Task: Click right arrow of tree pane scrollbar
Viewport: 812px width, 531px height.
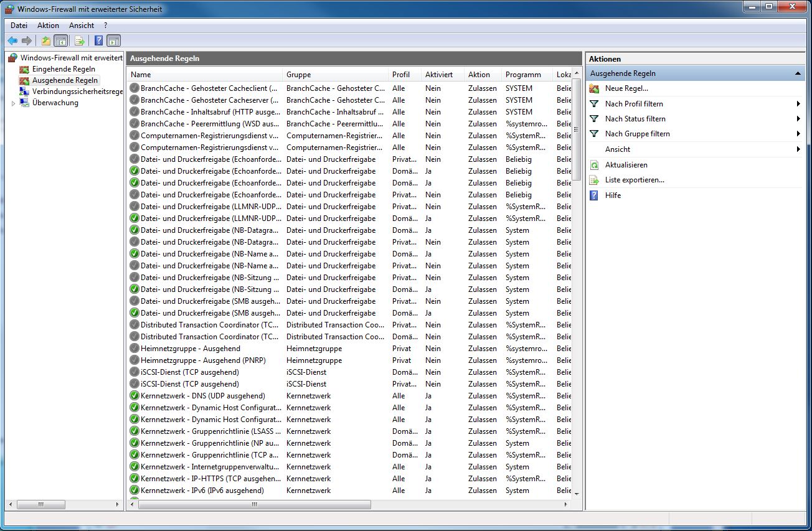Action: 118,504
